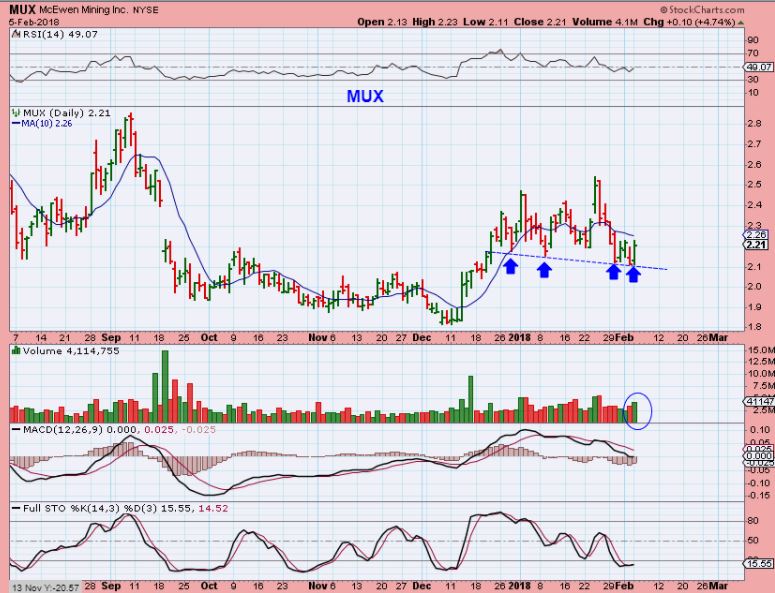The image size is (775, 593).
Task: Click the Close 2.21 quote value
Action: [x=541, y=22]
